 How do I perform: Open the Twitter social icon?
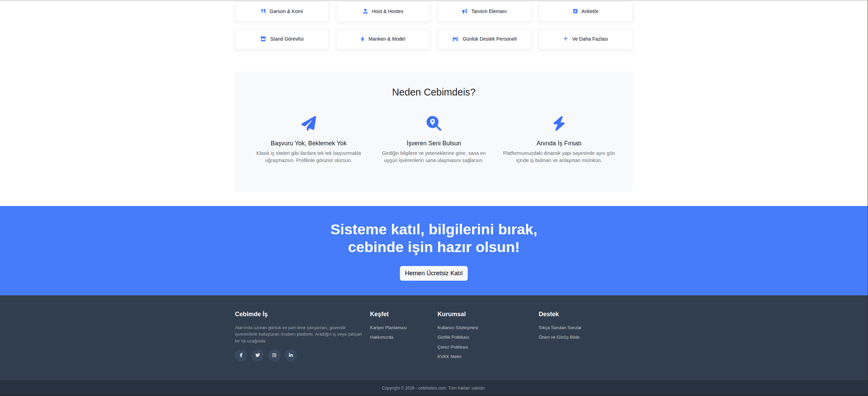258,355
